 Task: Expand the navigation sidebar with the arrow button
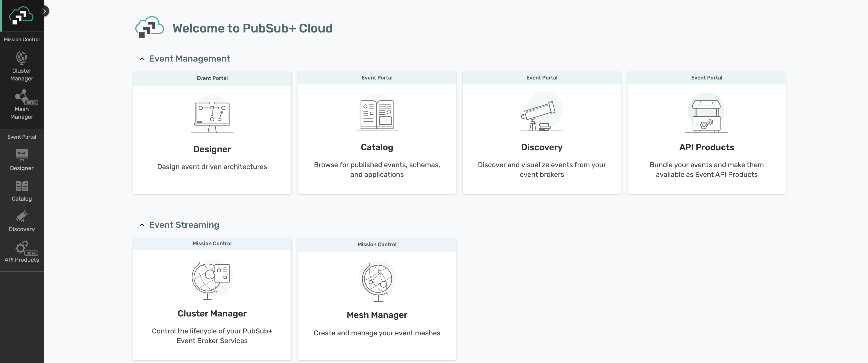coord(44,11)
